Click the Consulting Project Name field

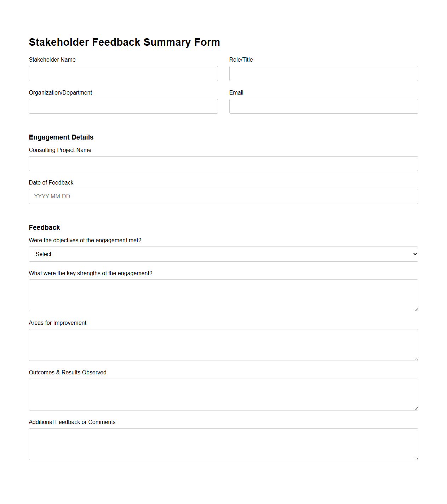pyautogui.click(x=223, y=163)
